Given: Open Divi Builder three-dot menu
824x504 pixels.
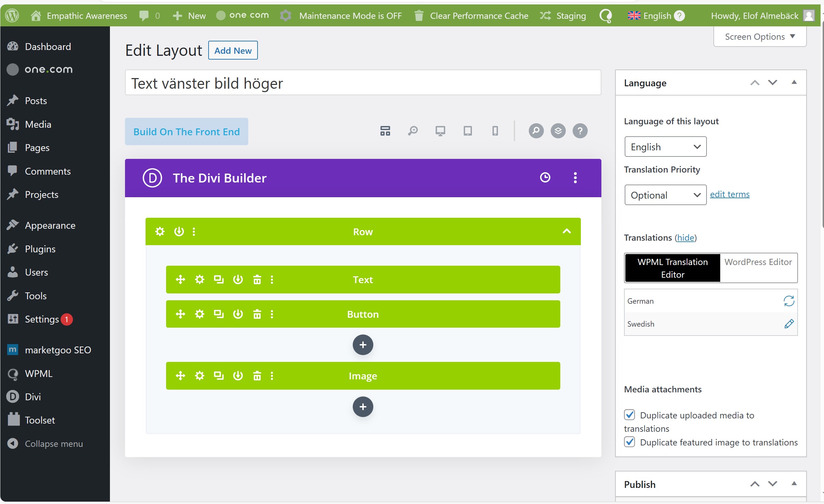Looking at the screenshot, I should coord(575,177).
